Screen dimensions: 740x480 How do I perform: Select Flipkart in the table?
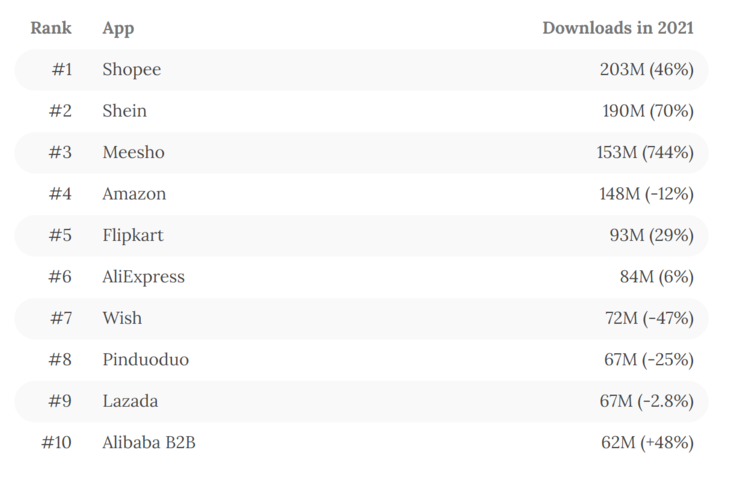132,236
